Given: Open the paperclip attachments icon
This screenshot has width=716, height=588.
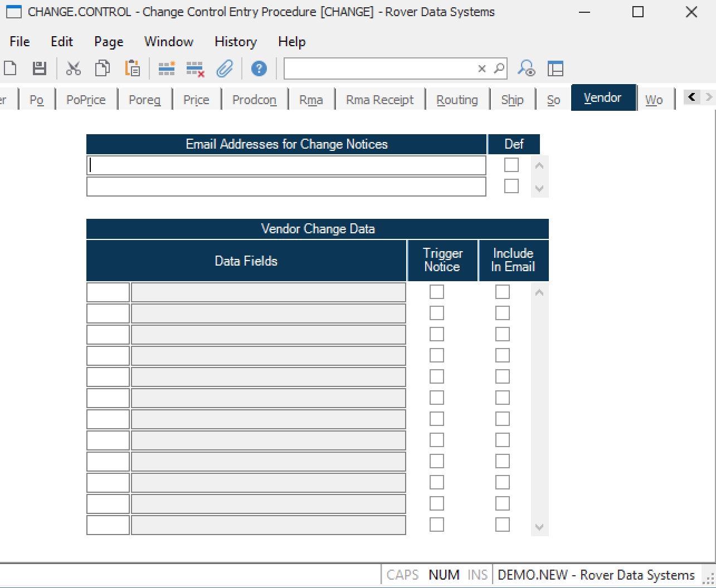Looking at the screenshot, I should [225, 68].
